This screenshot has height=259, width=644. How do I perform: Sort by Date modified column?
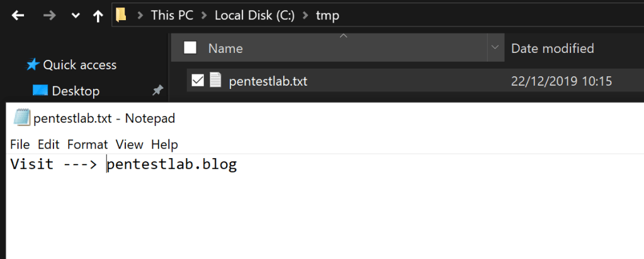(552, 48)
